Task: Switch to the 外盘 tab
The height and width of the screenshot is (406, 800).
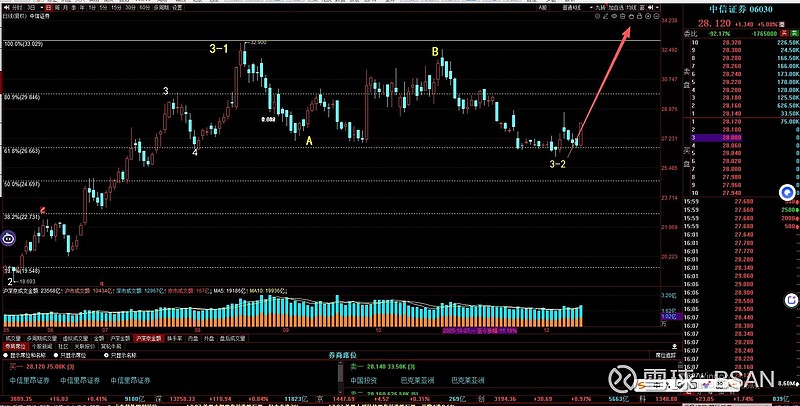Action: pyautogui.click(x=209, y=338)
